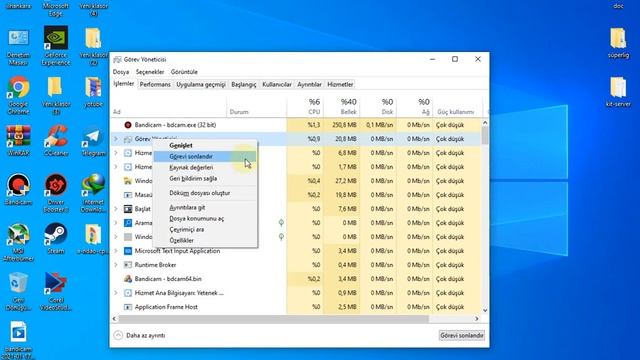Viewport: 640px width, 360px height.
Task: Open the Seçenekler menu
Action: tap(150, 72)
